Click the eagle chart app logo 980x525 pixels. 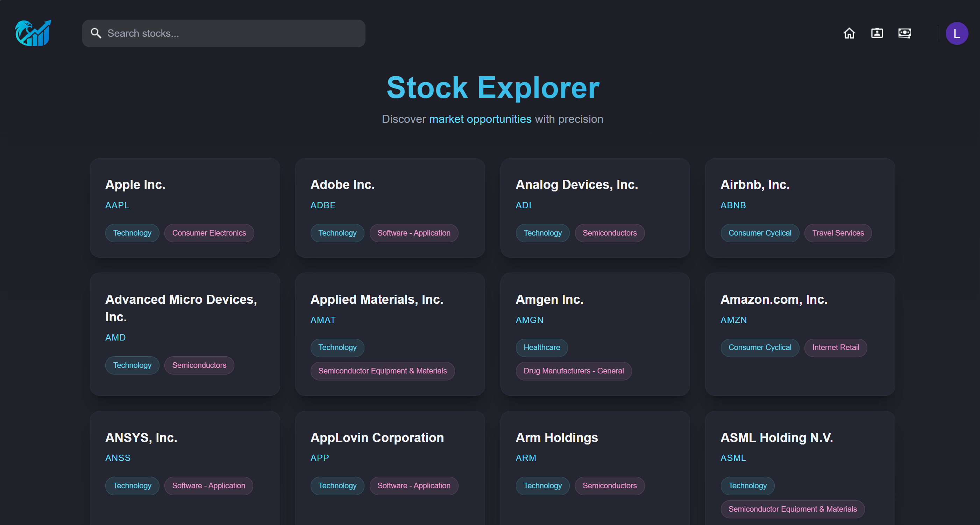(33, 33)
